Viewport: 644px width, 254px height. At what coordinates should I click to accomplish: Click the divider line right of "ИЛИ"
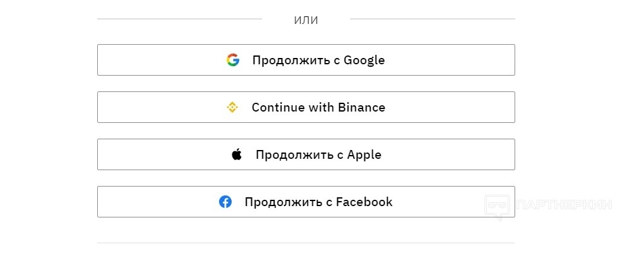tap(432, 19)
